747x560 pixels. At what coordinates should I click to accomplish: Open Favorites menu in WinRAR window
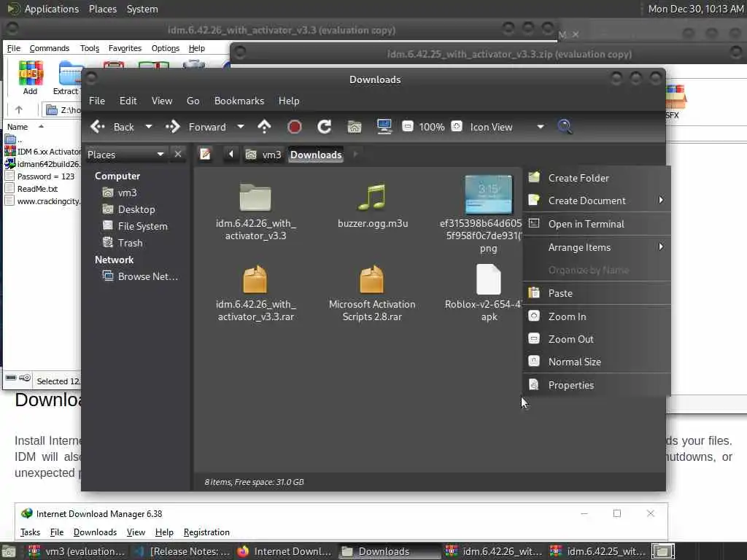[x=125, y=48]
